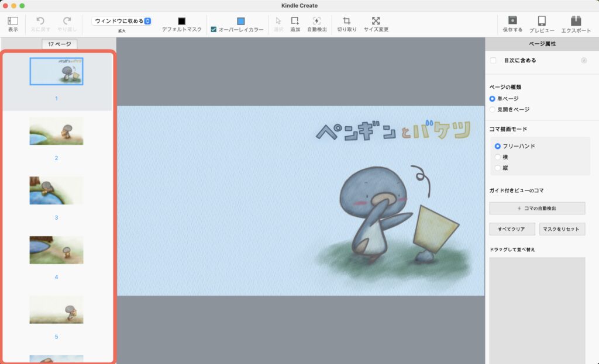Click the コマの自動検出 button
This screenshot has width=599, height=364.
537,209
